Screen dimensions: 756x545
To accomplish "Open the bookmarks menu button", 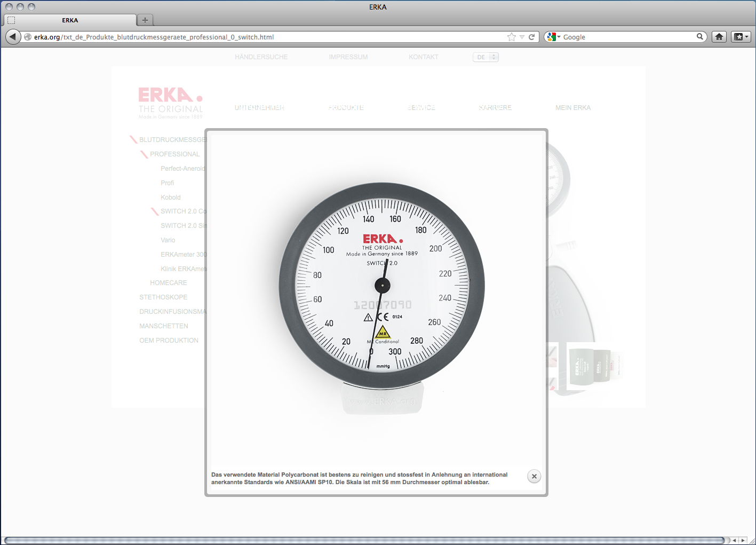I will [741, 37].
